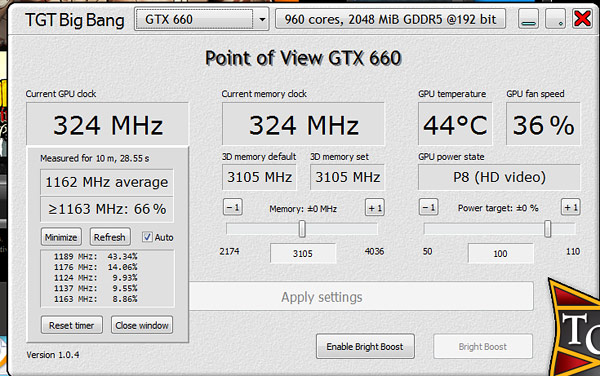Image resolution: width=600 pixels, height=376 pixels.
Task: Click the 960 cores GDDR5 info button
Action: point(390,19)
